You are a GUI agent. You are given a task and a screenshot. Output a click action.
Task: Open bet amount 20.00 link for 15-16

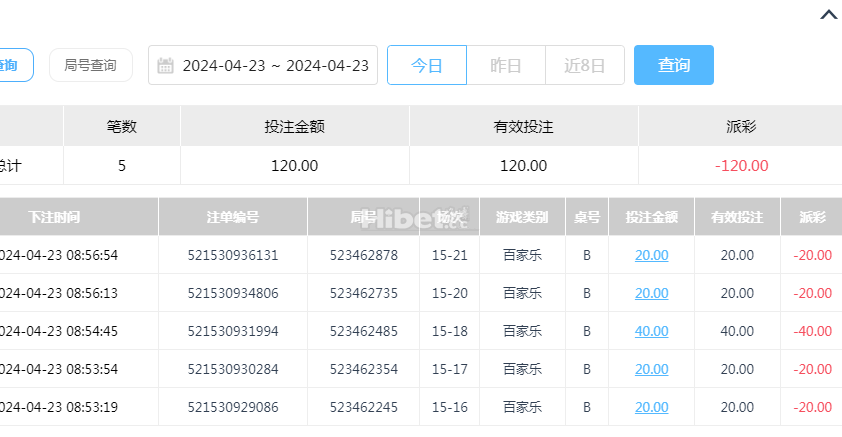651,407
